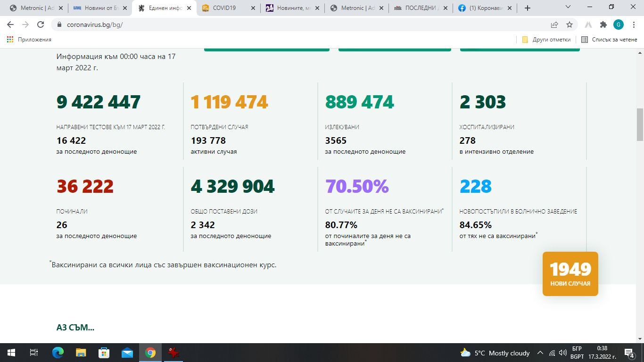Open the Списък за четене reading list
The width and height of the screenshot is (644, 362).
point(609,40)
